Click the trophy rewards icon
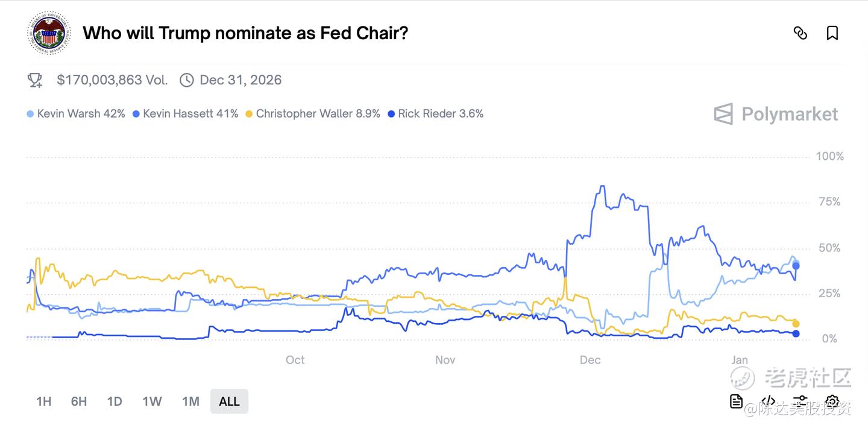The height and width of the screenshot is (428, 868). pyautogui.click(x=35, y=80)
